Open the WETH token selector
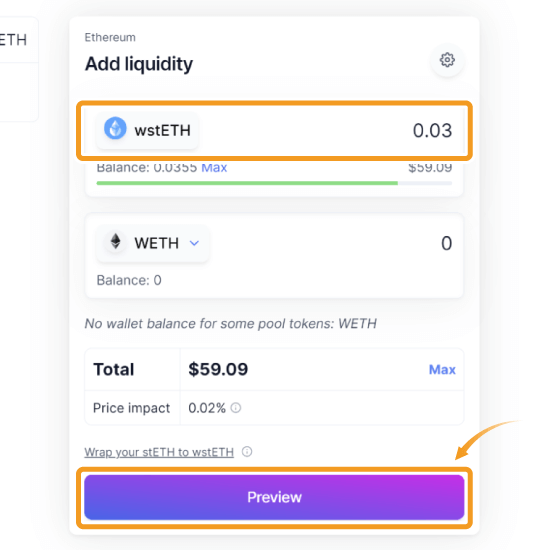Viewport: 550px width, 550px height. [x=153, y=243]
